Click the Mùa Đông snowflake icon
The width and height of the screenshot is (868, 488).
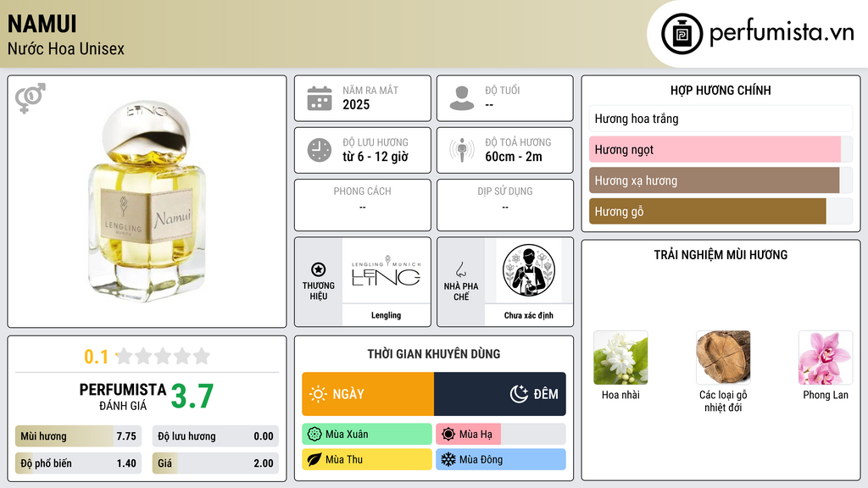[448, 459]
